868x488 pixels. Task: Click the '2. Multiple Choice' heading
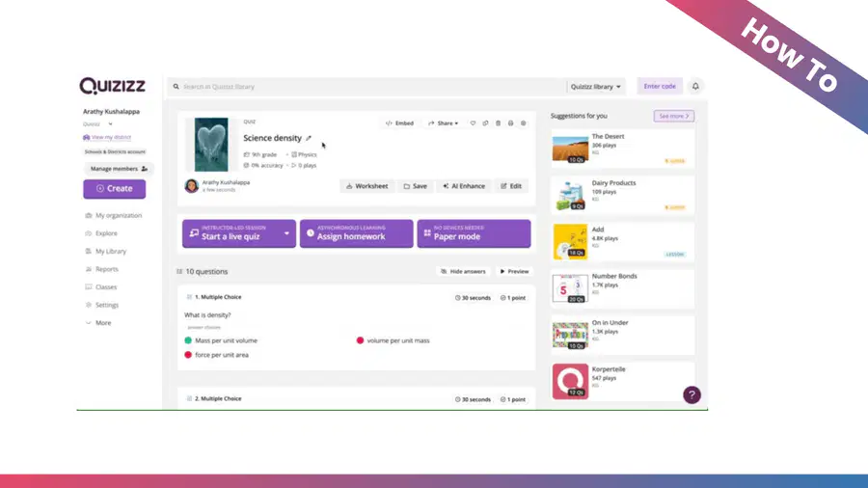point(218,398)
